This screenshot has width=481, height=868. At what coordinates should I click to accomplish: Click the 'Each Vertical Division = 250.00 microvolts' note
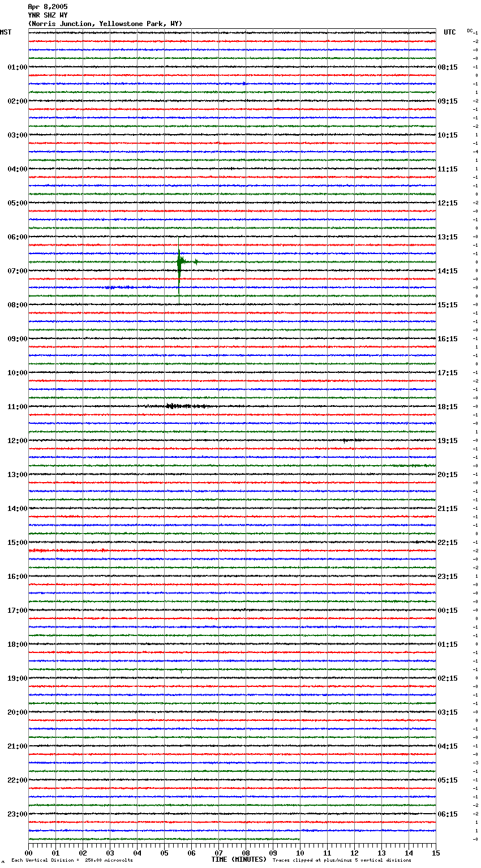(x=72, y=860)
